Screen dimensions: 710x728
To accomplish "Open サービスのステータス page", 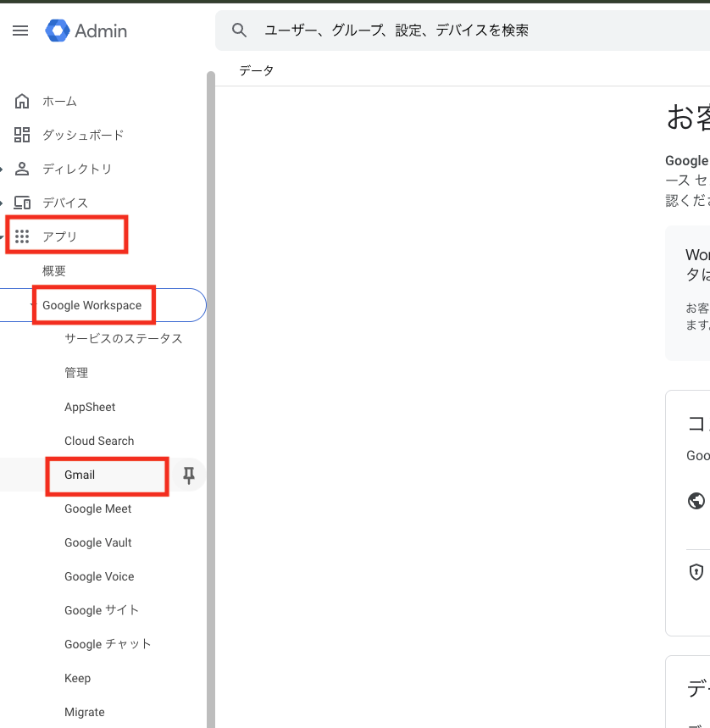I will [x=123, y=339].
